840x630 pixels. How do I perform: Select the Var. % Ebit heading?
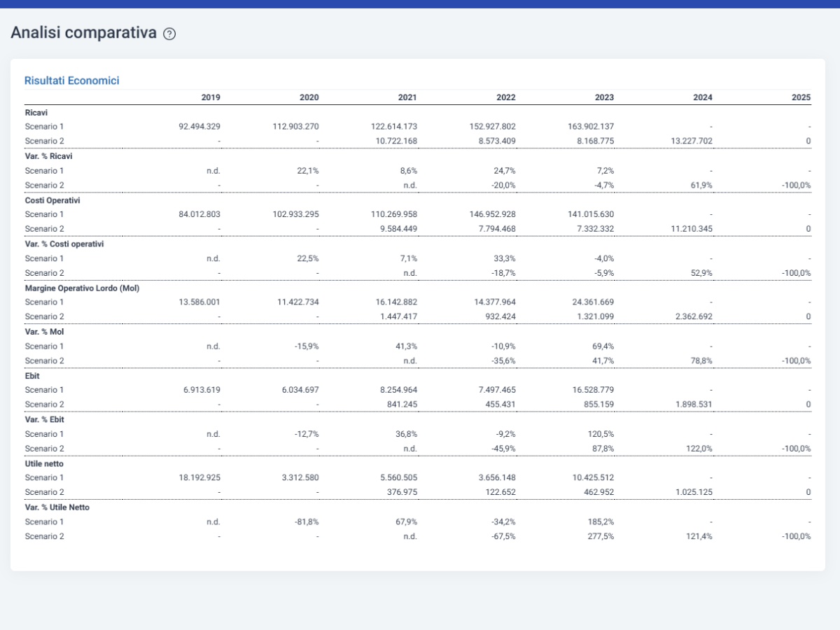(x=45, y=419)
